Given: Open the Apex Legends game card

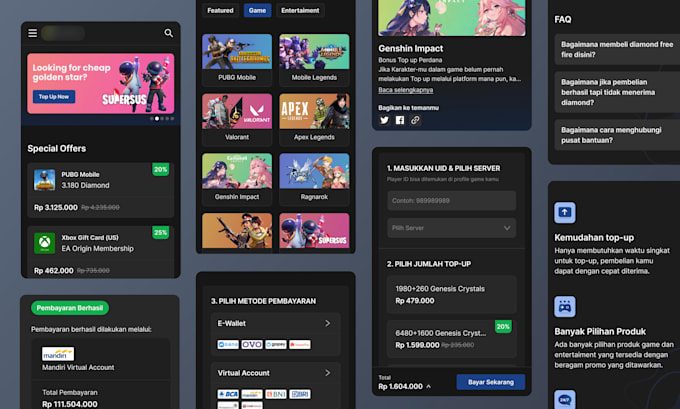Looking at the screenshot, I should tap(314, 120).
